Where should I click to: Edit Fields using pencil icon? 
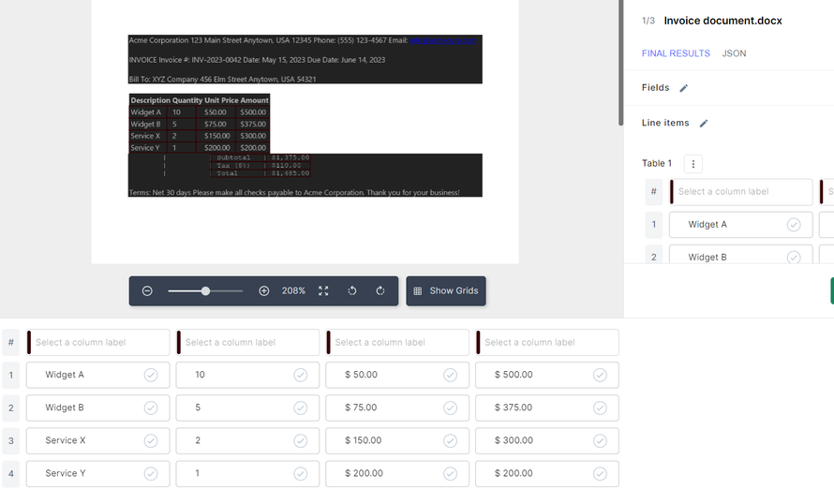[x=683, y=88]
